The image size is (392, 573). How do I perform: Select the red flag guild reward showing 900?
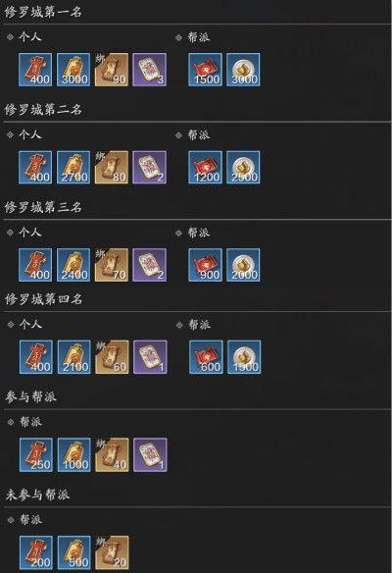tap(205, 265)
